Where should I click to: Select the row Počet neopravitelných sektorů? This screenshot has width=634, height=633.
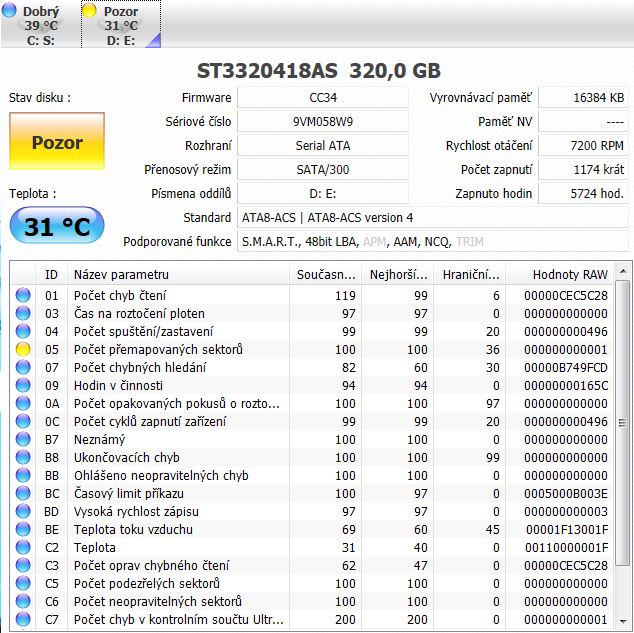tap(311, 601)
